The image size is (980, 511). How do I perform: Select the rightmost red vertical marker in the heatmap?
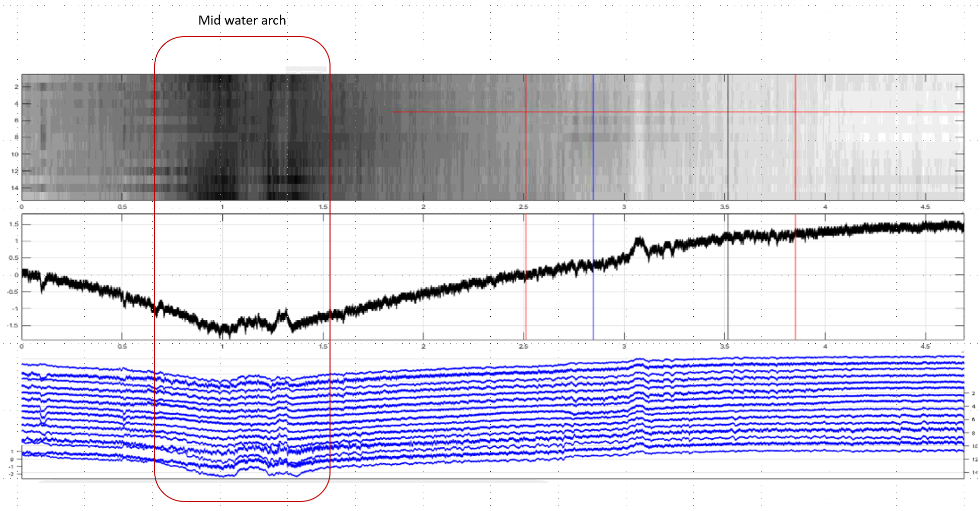click(x=795, y=151)
